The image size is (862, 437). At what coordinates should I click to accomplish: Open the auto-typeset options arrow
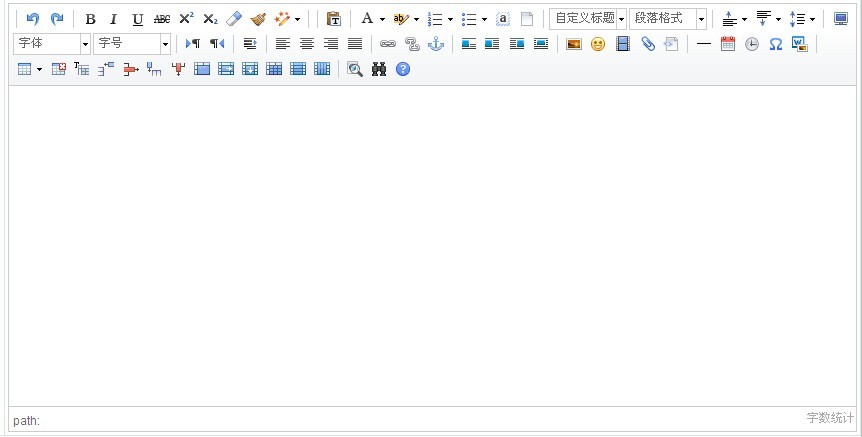click(x=297, y=20)
